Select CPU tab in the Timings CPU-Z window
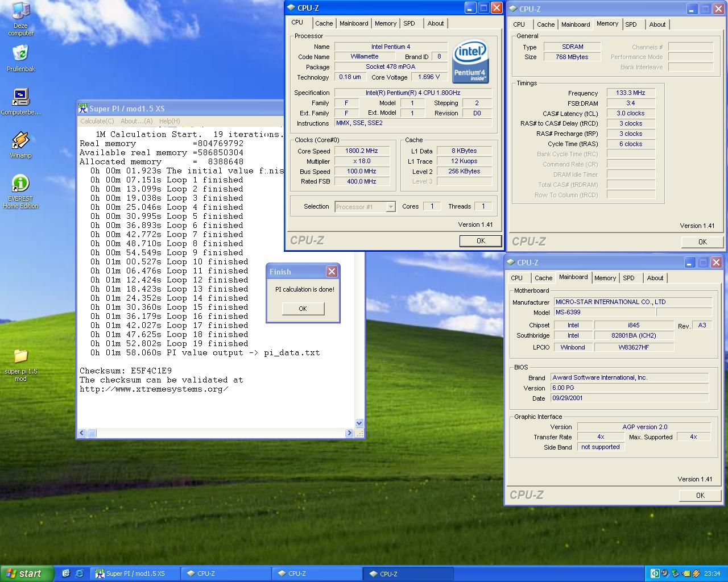728x582 pixels. (x=519, y=24)
